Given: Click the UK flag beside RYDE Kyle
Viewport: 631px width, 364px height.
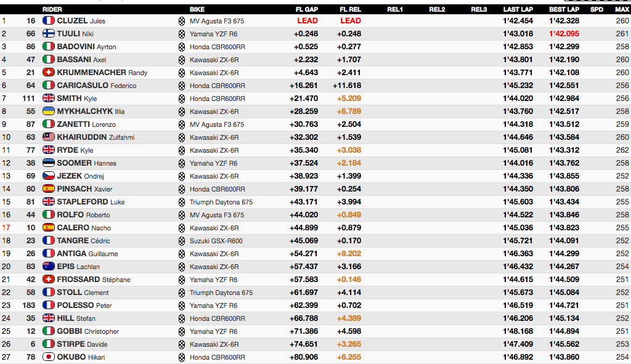Looking at the screenshot, I should tap(48, 150).
